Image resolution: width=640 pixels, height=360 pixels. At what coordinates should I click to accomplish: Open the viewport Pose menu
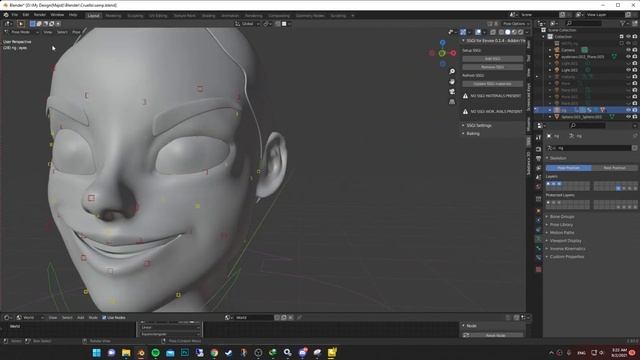[76, 32]
